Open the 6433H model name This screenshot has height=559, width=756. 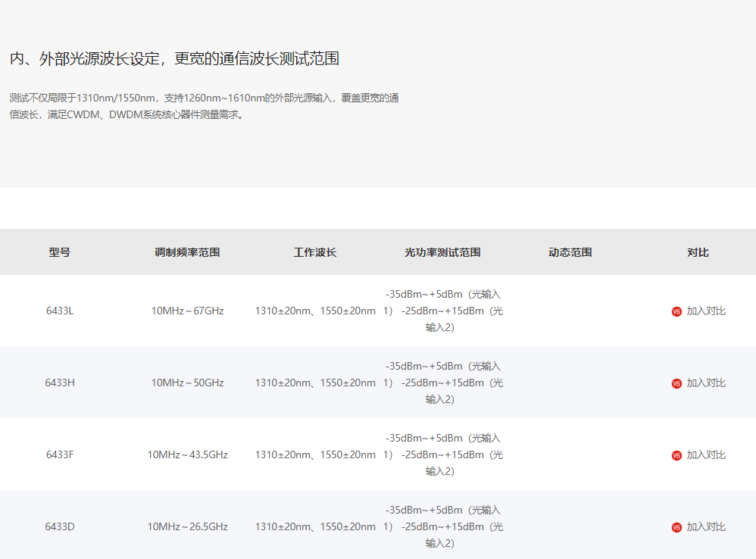[60, 383]
